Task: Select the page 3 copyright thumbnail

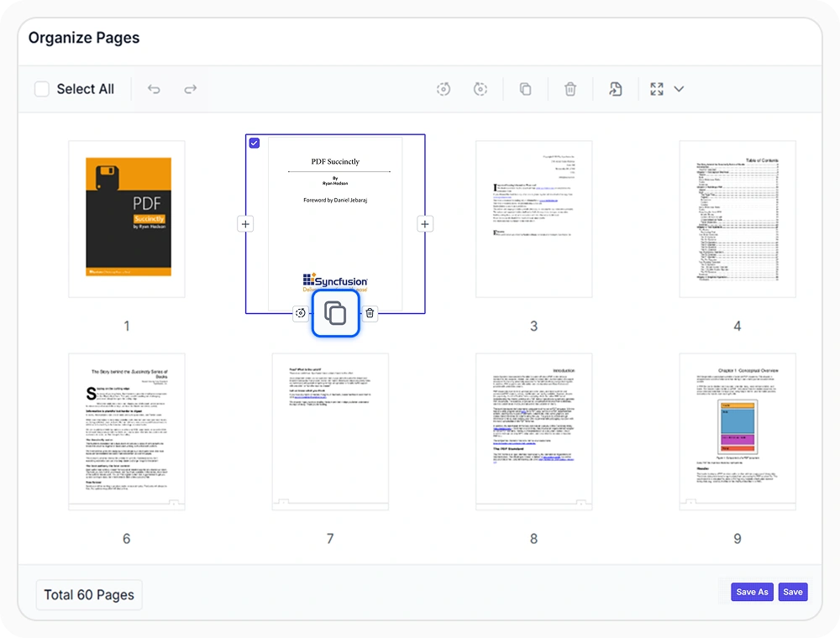Action: tap(534, 219)
